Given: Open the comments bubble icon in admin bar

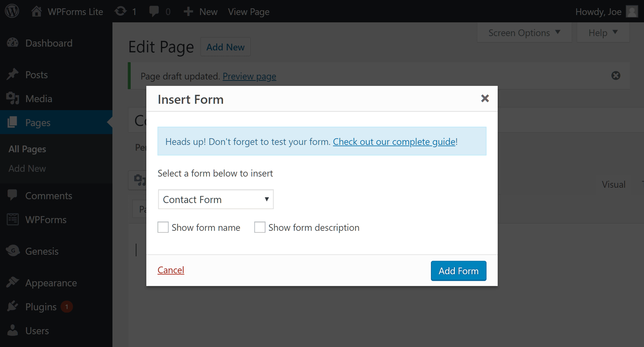Looking at the screenshot, I should 154,11.
